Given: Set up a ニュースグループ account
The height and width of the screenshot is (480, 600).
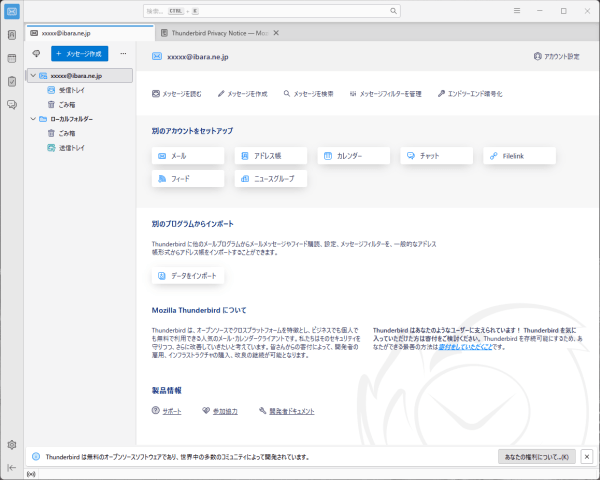Looking at the screenshot, I should click(271, 179).
